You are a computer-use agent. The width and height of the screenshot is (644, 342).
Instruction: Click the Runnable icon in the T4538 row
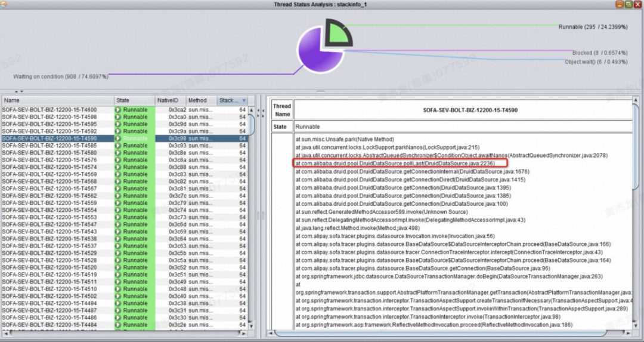[118, 238]
